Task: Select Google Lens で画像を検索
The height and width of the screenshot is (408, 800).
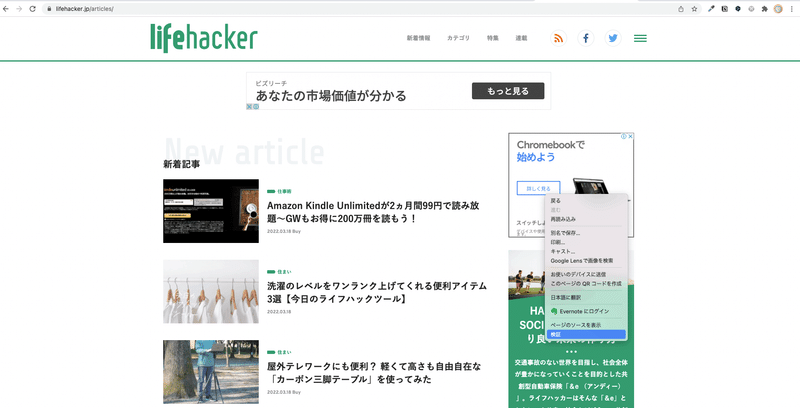Action: click(586, 261)
